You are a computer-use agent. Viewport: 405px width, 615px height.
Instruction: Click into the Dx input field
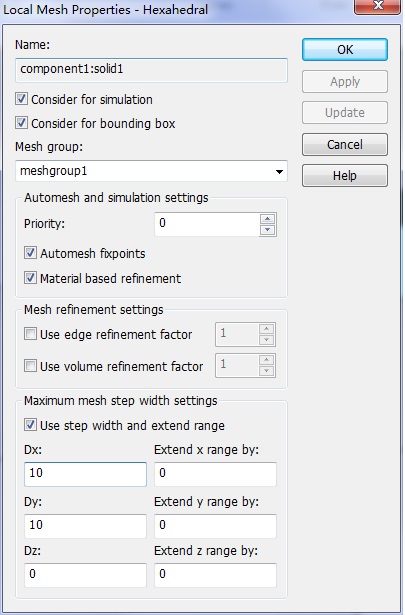click(85, 474)
